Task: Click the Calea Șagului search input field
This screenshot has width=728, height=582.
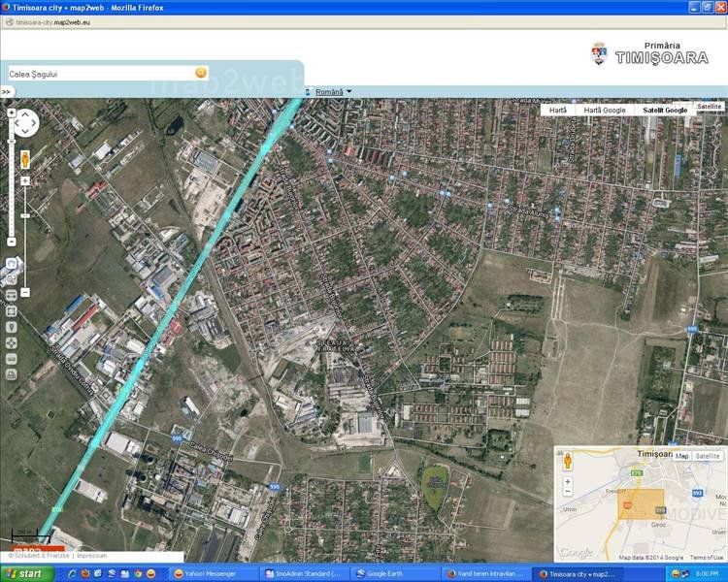Action: point(100,73)
